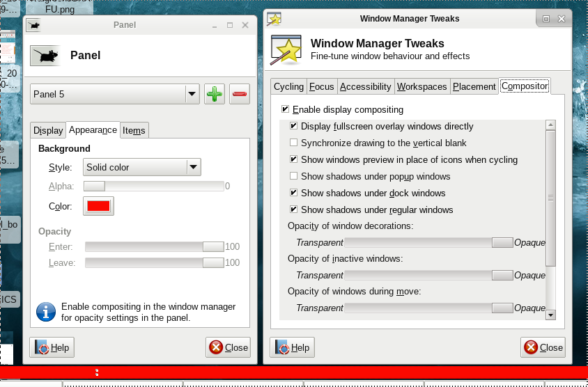Click the Window Manager Tweaks star icon in the title bar
The image size is (588, 387).
click(274, 19)
